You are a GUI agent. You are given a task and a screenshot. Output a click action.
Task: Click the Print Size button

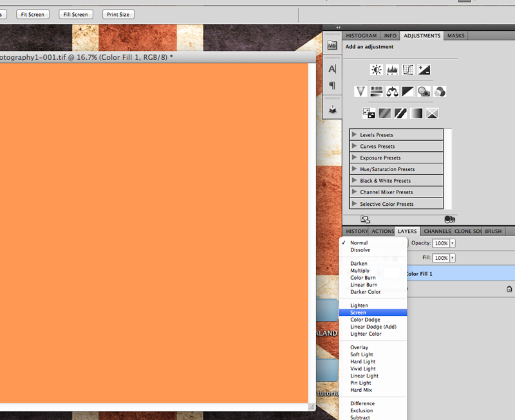coord(118,14)
